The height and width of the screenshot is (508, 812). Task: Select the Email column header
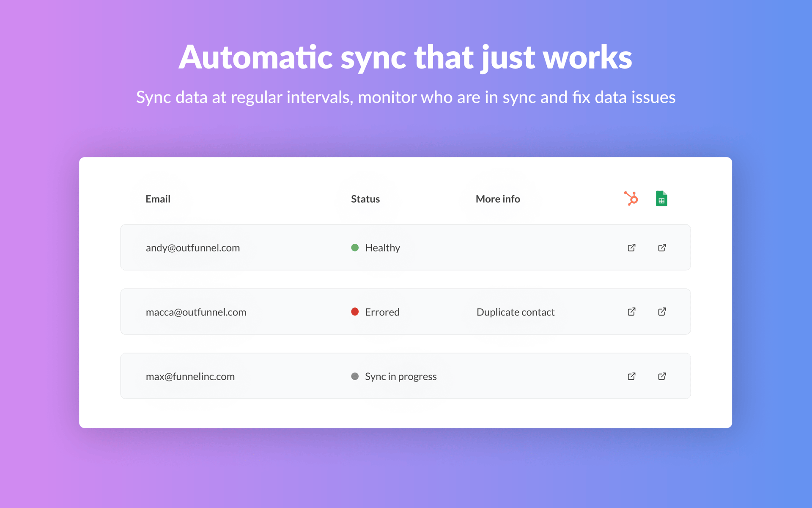158,199
